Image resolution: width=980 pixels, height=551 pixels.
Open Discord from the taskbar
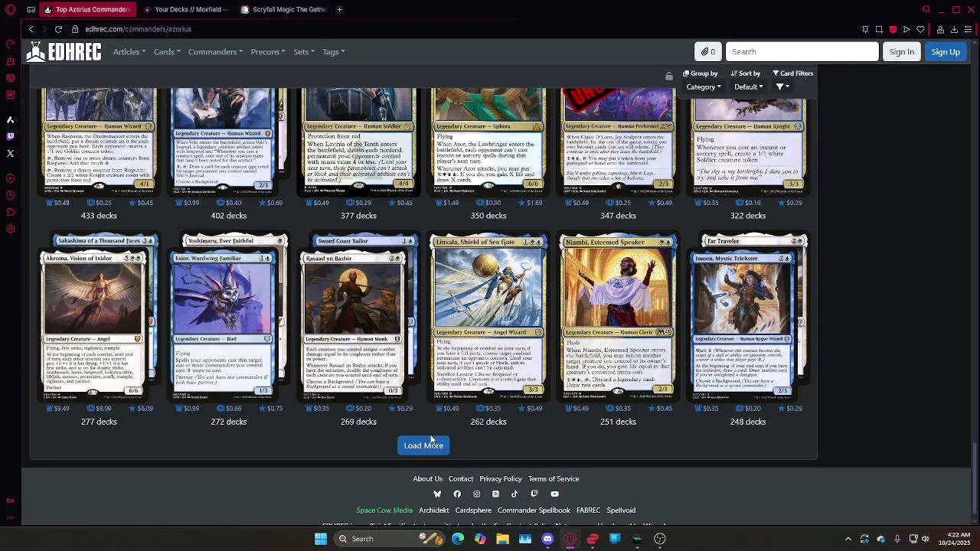click(547, 539)
